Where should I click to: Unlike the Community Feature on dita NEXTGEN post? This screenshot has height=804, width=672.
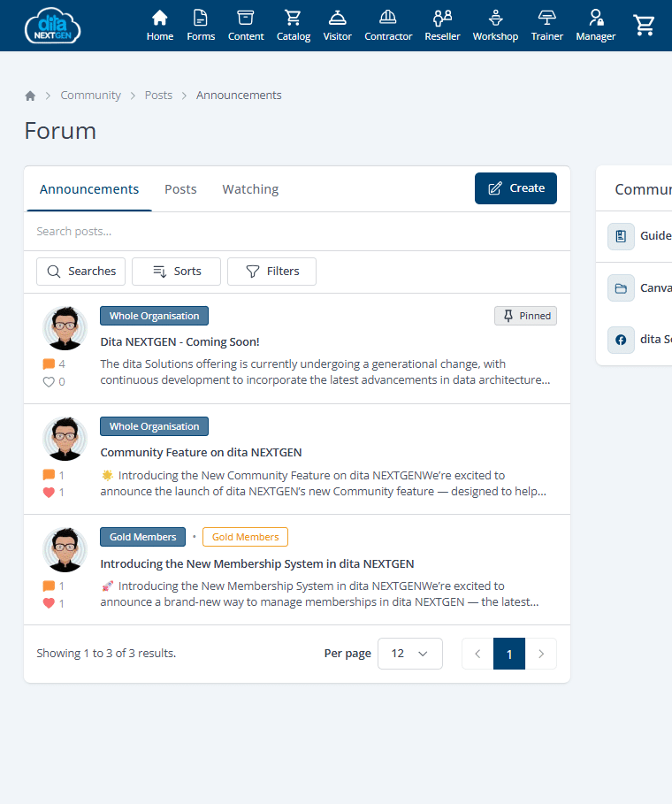[x=49, y=493]
